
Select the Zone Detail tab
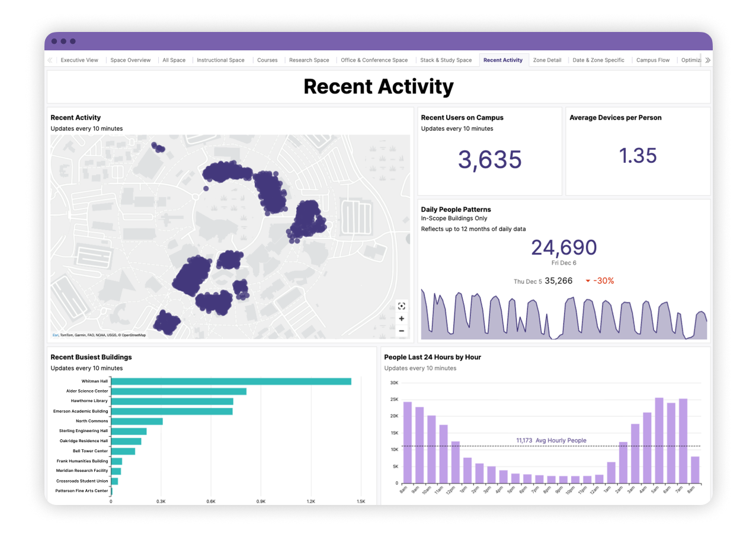click(547, 60)
